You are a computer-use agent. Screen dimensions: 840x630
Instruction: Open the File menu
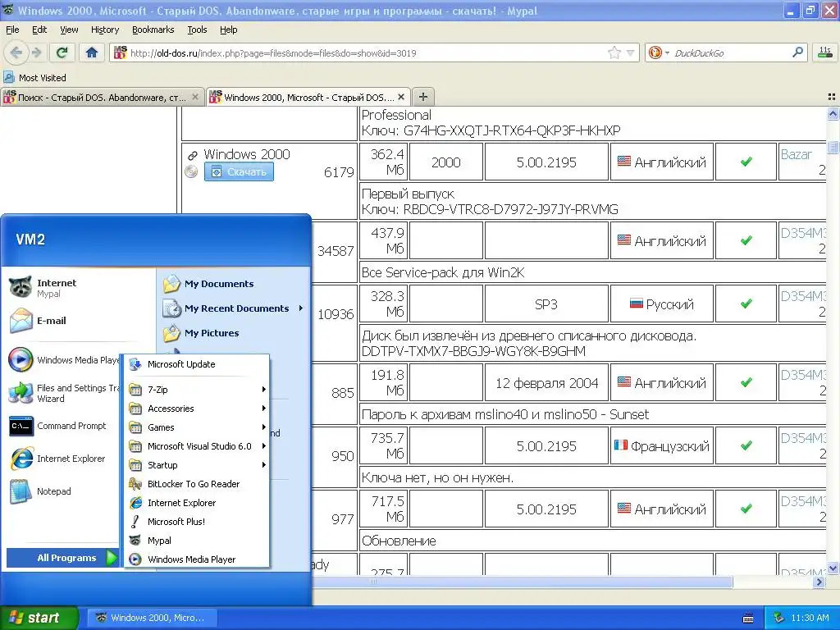pos(12,30)
